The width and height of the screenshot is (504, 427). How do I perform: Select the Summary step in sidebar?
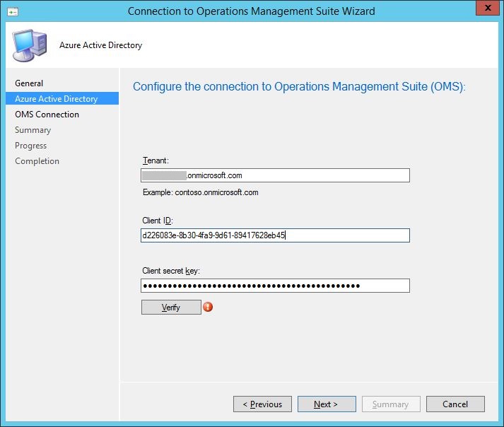click(x=33, y=130)
